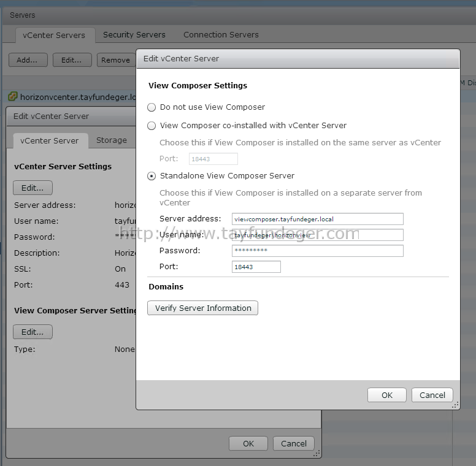Click the vCenter icon beside horizonvcenter entry

(13, 96)
